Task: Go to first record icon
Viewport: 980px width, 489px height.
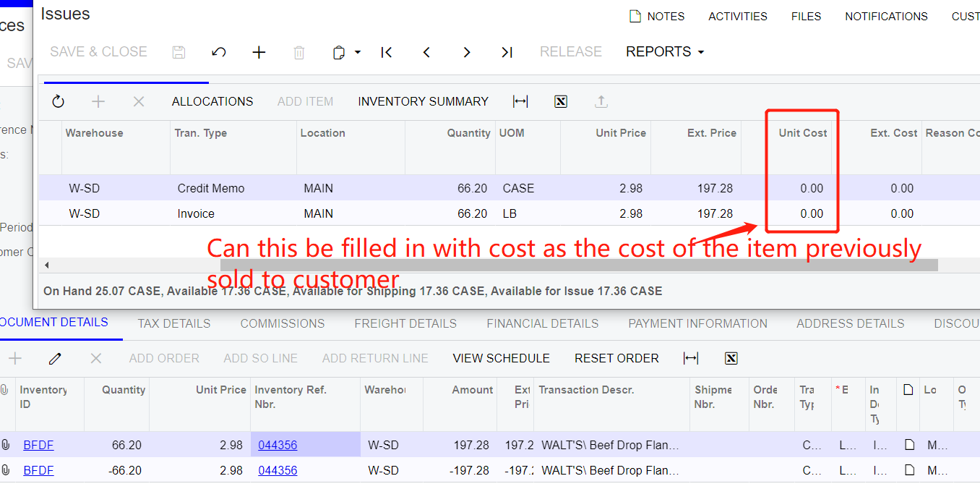Action: pyautogui.click(x=387, y=52)
